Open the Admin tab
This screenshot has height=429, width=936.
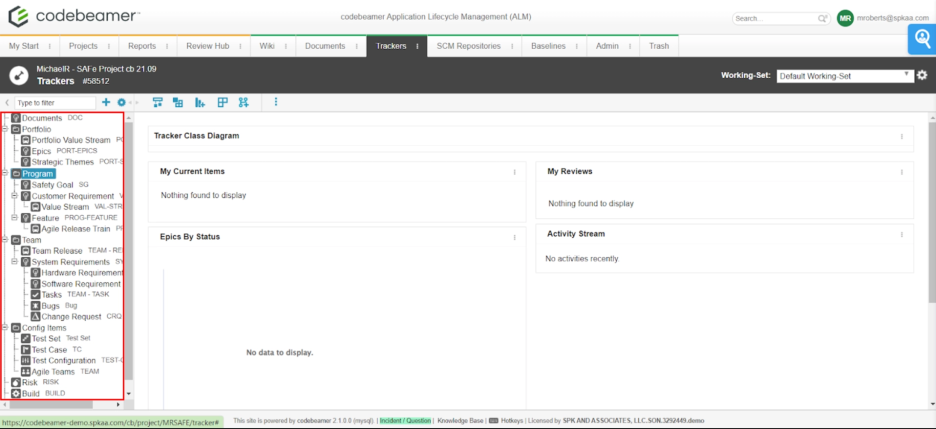(x=607, y=46)
